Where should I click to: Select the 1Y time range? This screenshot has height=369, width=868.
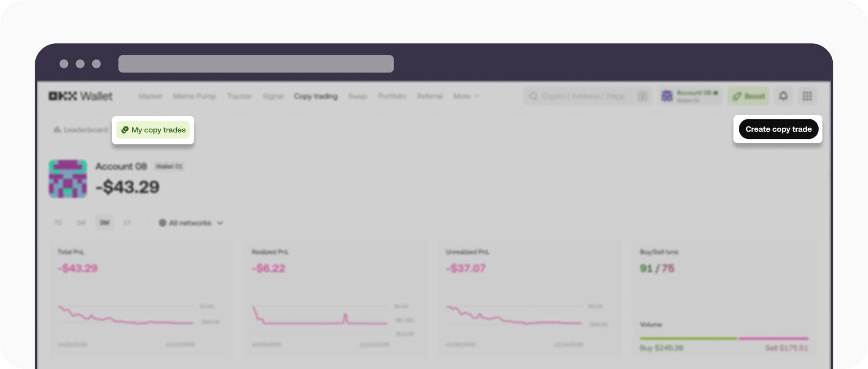point(127,223)
